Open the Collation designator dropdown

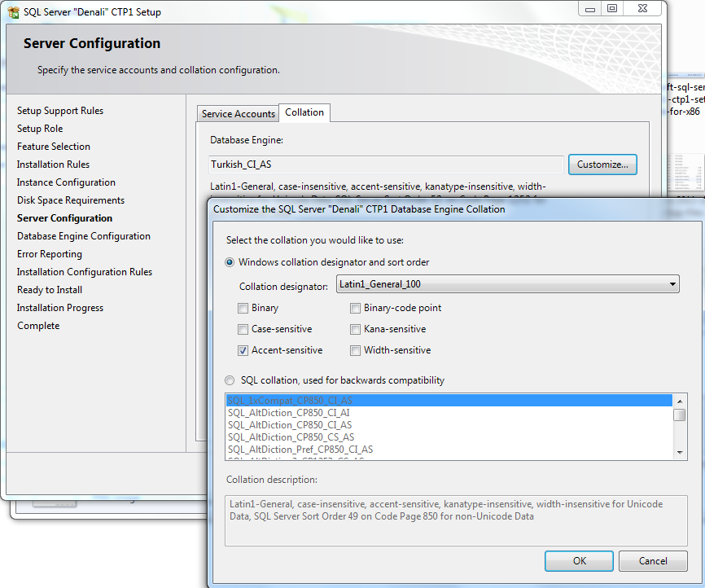click(508, 284)
